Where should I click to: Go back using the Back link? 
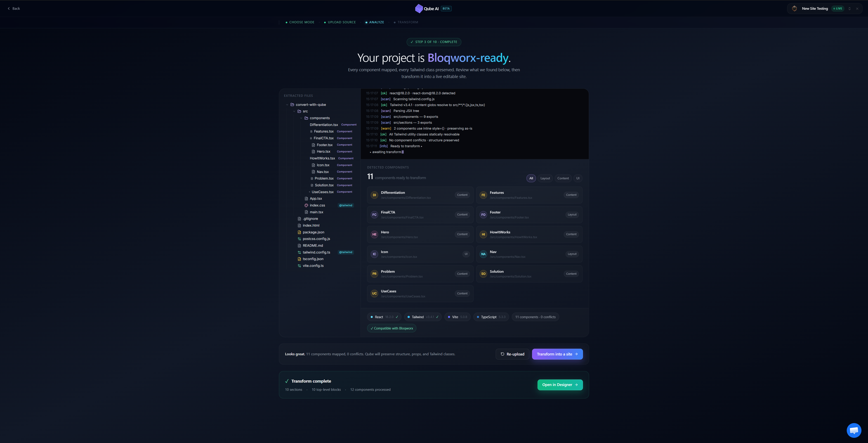point(14,8)
